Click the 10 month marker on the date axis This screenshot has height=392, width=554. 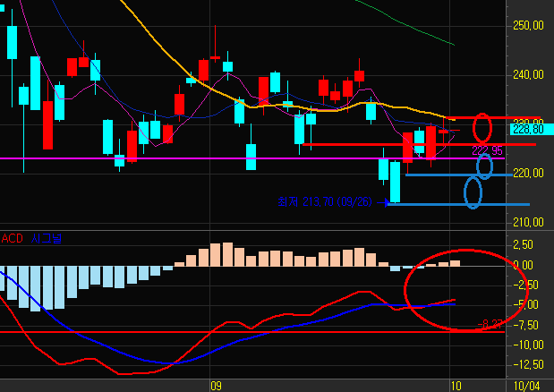tap(456, 385)
